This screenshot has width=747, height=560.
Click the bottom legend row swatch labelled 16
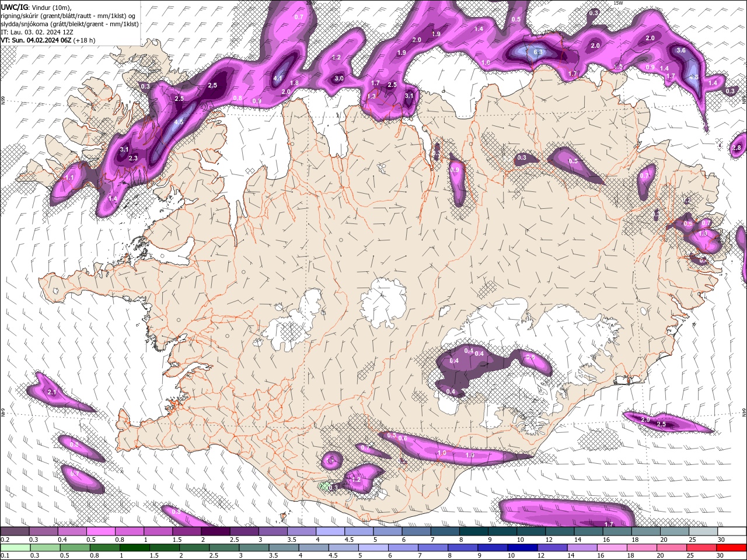tap(612, 547)
